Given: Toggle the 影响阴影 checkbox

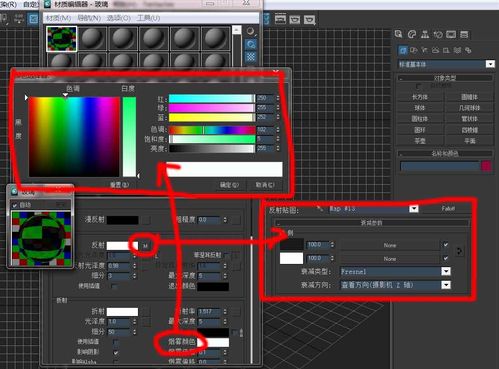Looking at the screenshot, I should pos(115,352).
